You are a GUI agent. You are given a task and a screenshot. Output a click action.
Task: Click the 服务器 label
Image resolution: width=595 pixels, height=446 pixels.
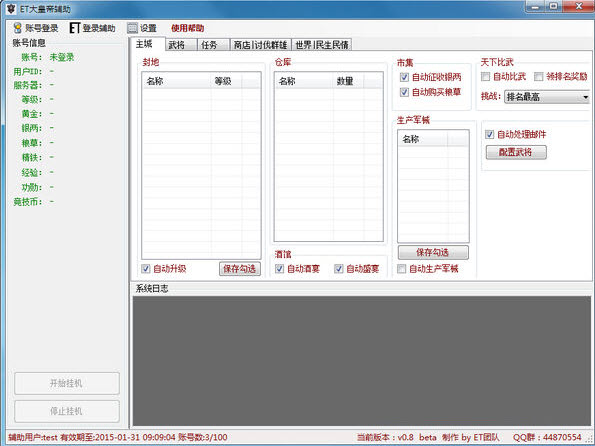[28, 85]
